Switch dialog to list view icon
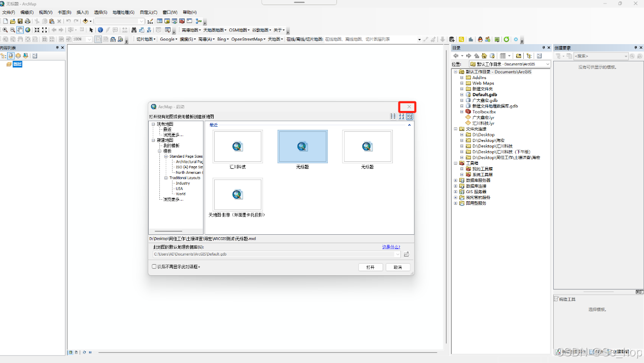Image resolution: width=644 pixels, height=363 pixels. tap(393, 117)
